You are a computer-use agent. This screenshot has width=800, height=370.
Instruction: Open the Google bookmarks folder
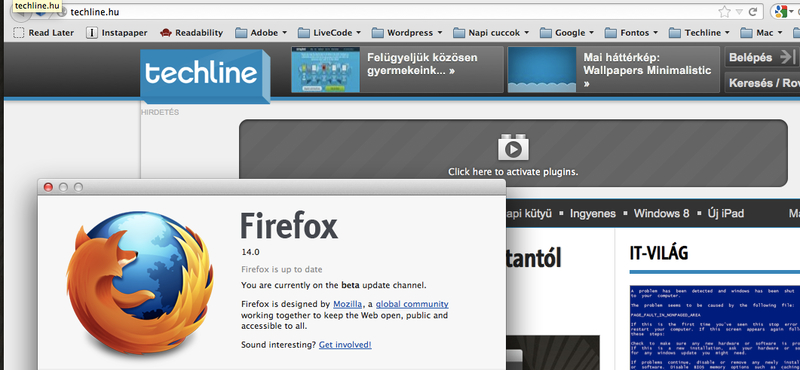tap(567, 33)
